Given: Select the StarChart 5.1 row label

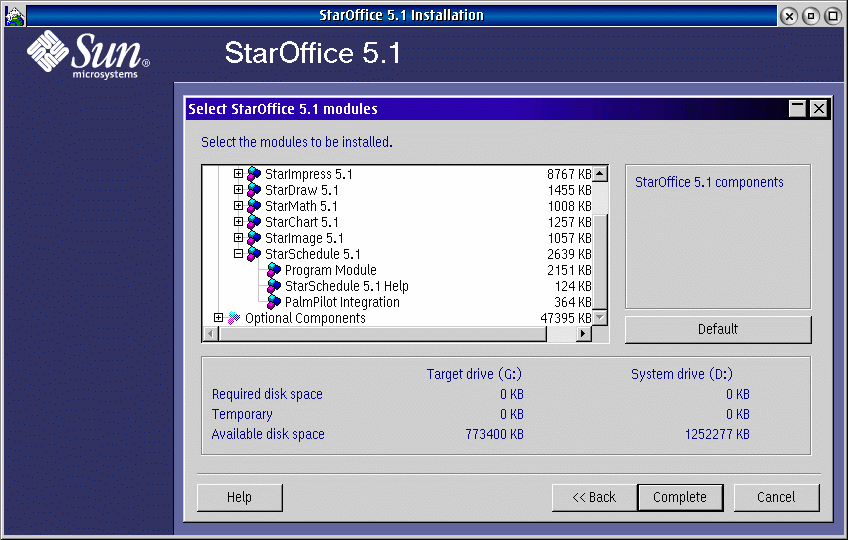Looking at the screenshot, I should pos(301,222).
